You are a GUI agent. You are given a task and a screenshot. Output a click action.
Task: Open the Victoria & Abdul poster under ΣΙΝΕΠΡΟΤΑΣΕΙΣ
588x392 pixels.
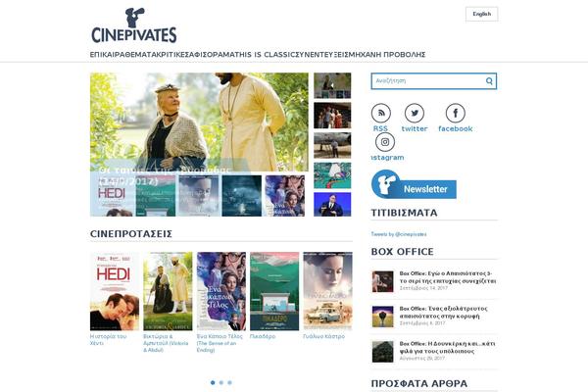point(168,291)
